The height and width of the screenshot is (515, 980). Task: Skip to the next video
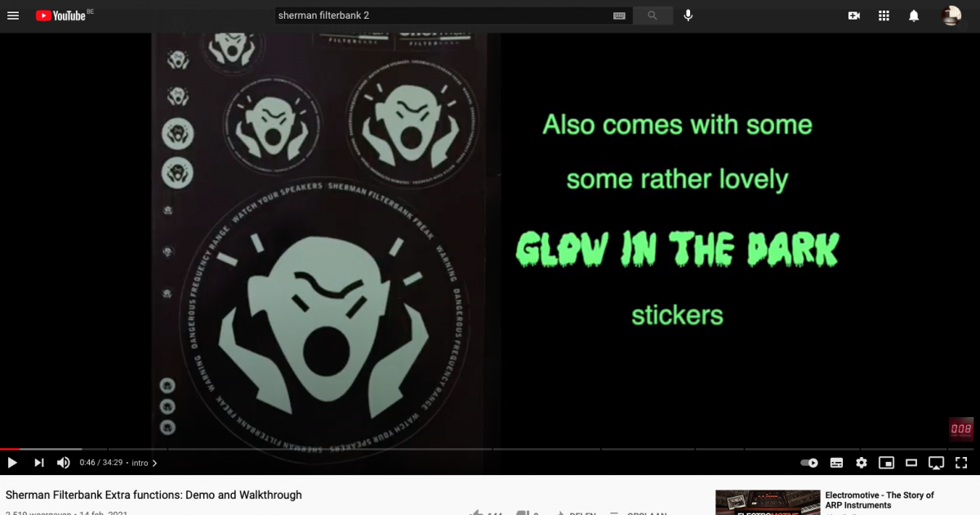pyautogui.click(x=38, y=463)
